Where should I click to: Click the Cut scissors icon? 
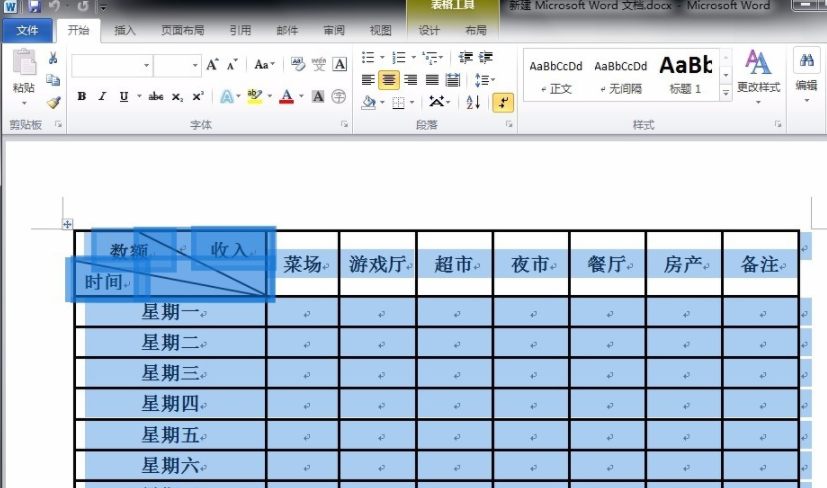pos(53,58)
